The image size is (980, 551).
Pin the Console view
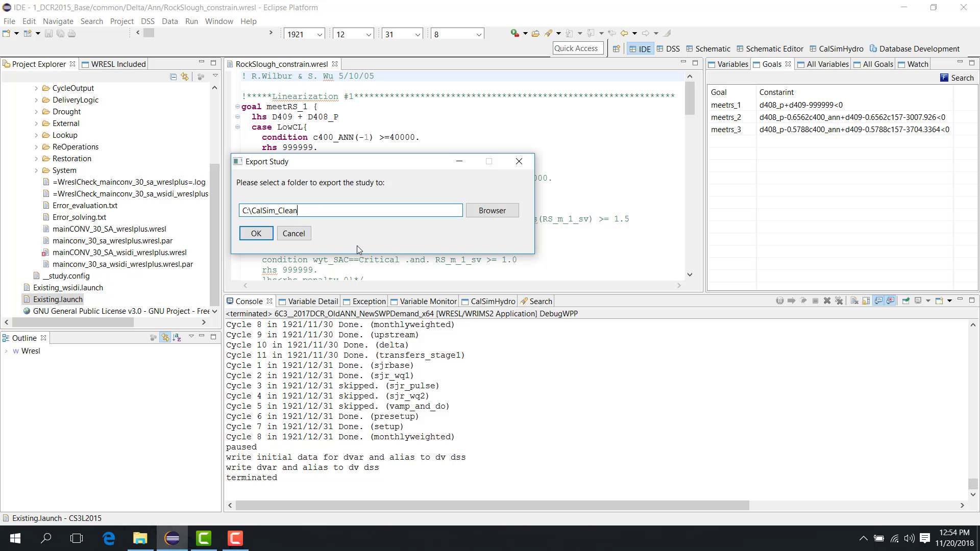click(x=906, y=301)
